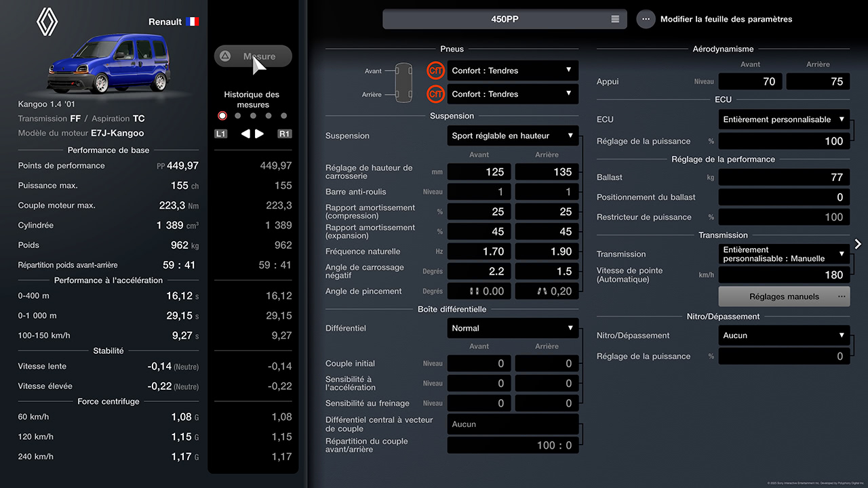This screenshot has width=868, height=488.
Task: Select rear natural frequency value 1.90
Action: click(547, 251)
